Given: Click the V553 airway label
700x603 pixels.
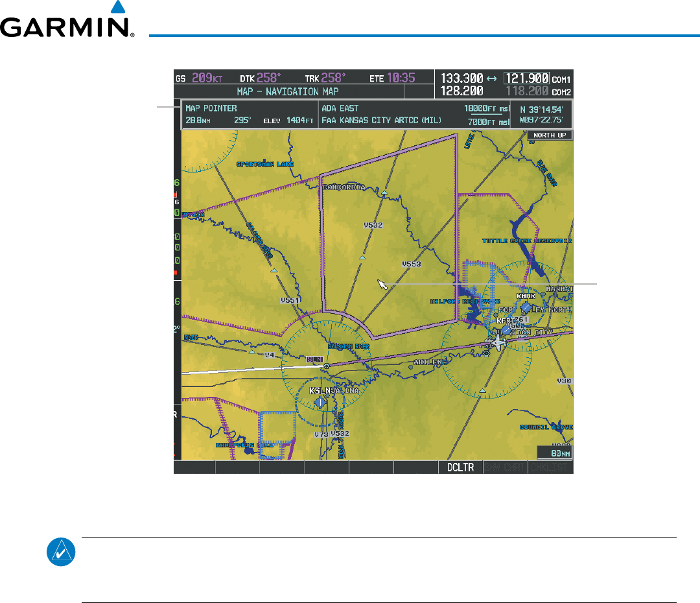Looking at the screenshot, I should (411, 264).
